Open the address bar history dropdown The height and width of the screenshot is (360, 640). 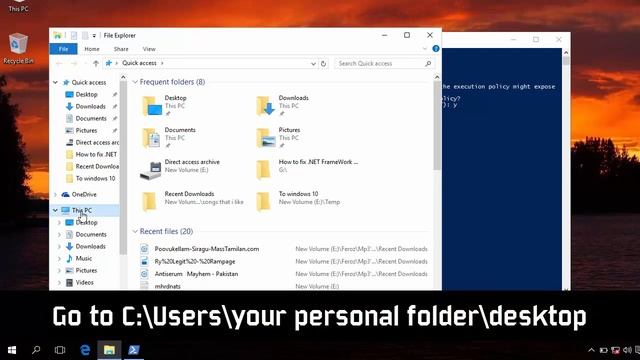313,64
